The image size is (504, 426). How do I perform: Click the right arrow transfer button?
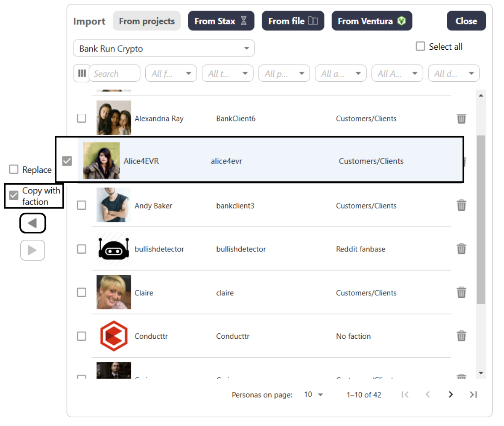[x=32, y=250]
